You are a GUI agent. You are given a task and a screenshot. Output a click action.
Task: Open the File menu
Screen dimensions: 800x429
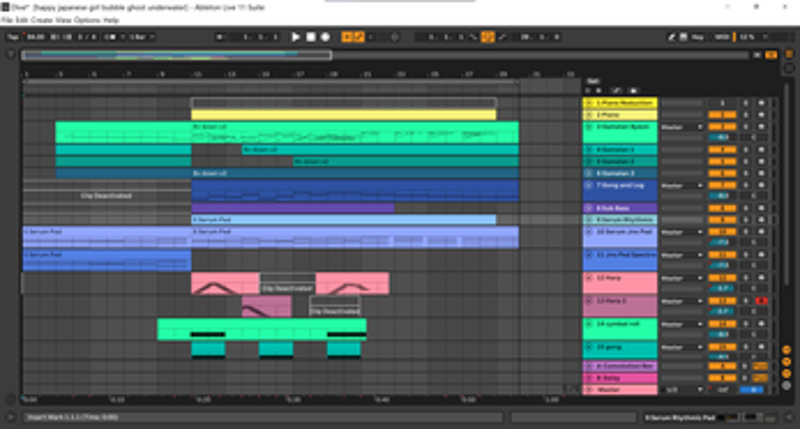[7, 19]
